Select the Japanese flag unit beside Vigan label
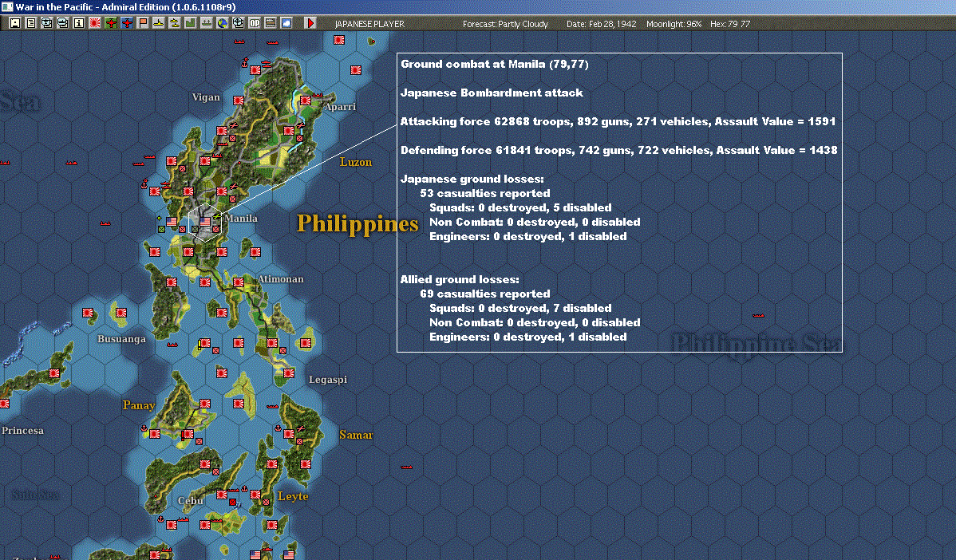Viewport: 956px width, 560px height. pos(239,101)
